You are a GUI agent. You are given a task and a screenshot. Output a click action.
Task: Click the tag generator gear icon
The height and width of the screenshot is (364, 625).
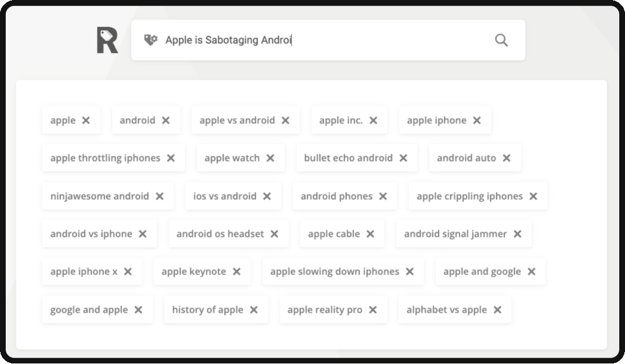pos(151,40)
